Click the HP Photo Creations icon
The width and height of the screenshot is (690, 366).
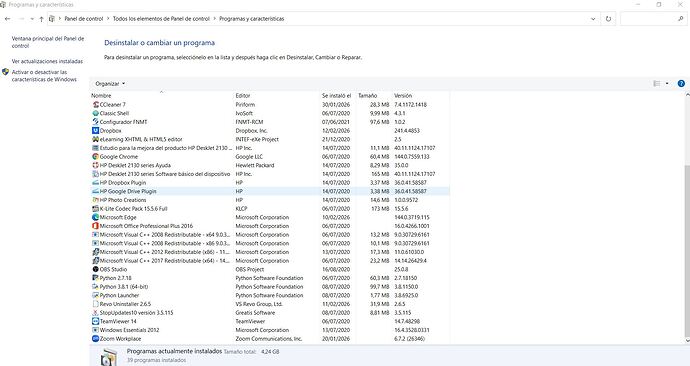95,200
